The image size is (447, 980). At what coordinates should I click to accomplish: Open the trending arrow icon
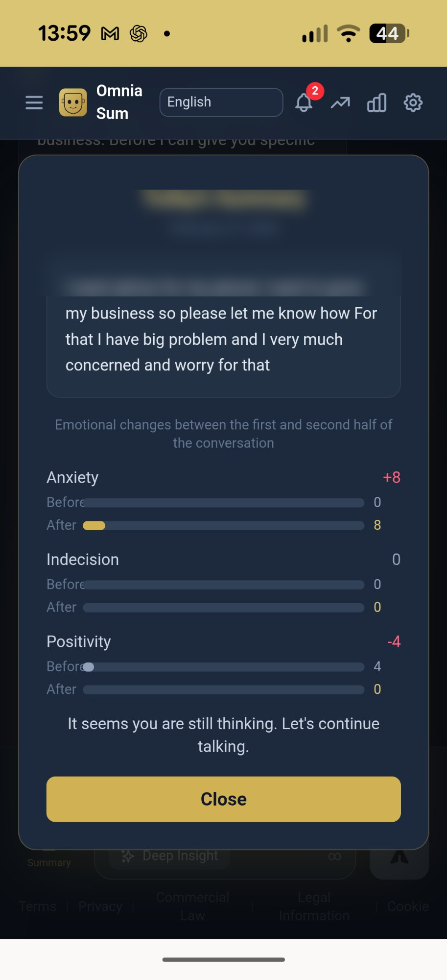[340, 103]
